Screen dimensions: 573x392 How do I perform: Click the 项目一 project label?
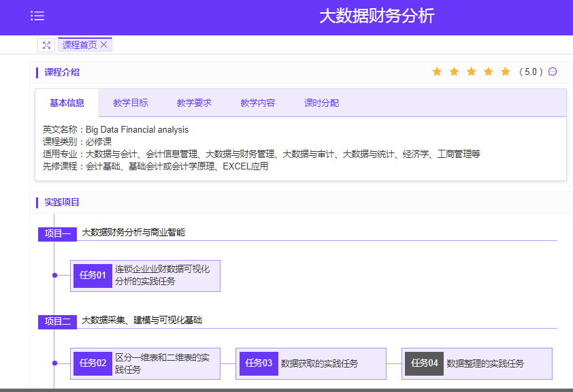pyautogui.click(x=57, y=234)
